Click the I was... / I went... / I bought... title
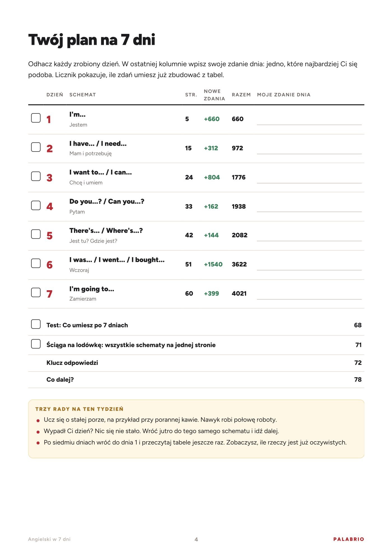 pos(117,260)
